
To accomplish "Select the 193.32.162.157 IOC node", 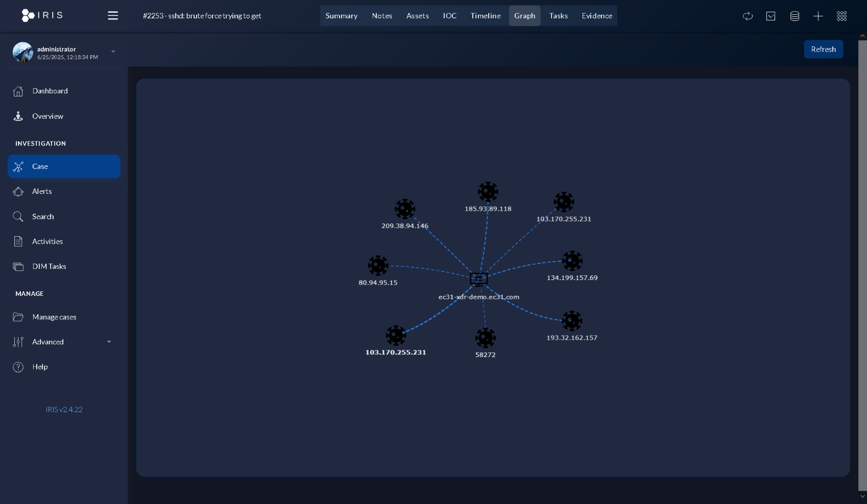I will coord(572,321).
